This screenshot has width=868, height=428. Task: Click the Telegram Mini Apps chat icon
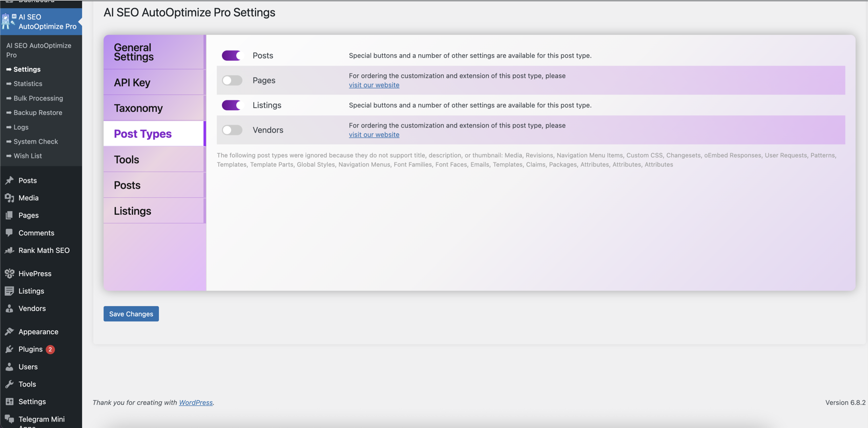[x=9, y=419]
